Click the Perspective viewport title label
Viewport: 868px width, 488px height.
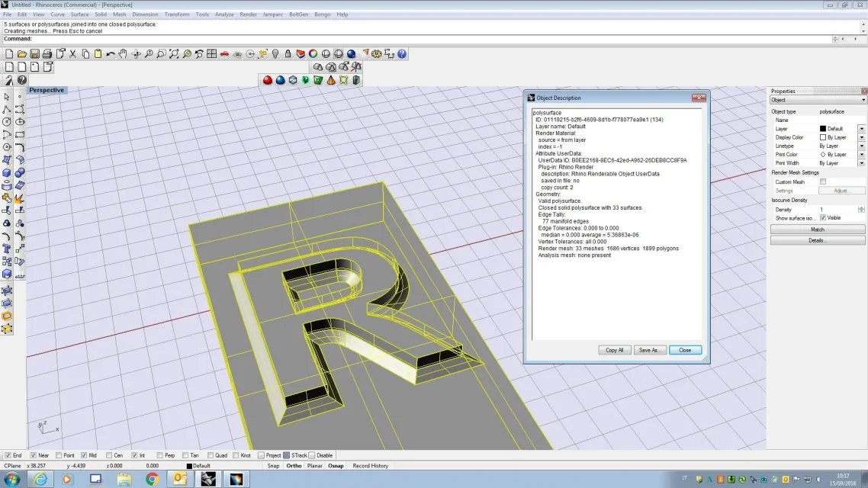(47, 90)
